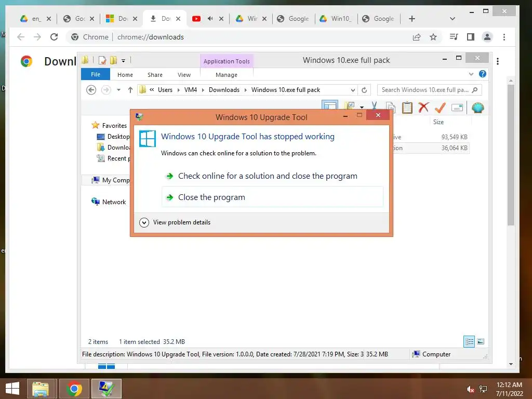Click Close the program option

coord(272,197)
